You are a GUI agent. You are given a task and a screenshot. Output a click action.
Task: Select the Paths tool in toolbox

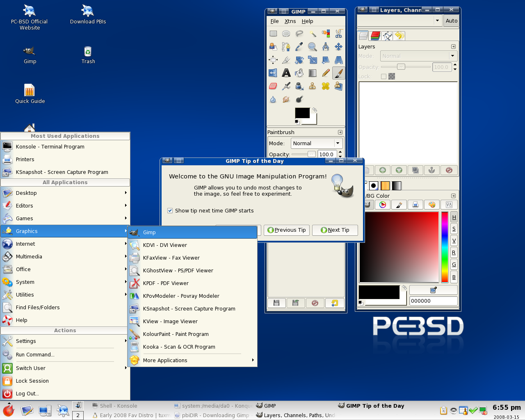pyautogui.click(x=286, y=47)
